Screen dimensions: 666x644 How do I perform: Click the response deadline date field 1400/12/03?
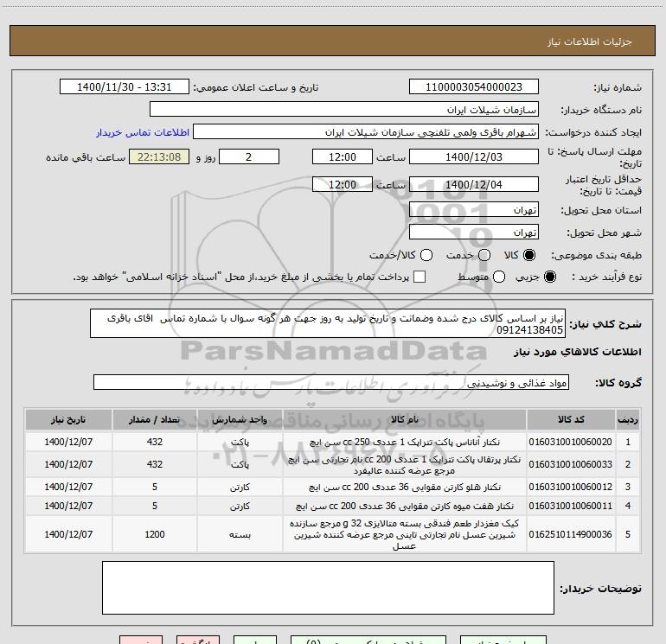click(474, 157)
